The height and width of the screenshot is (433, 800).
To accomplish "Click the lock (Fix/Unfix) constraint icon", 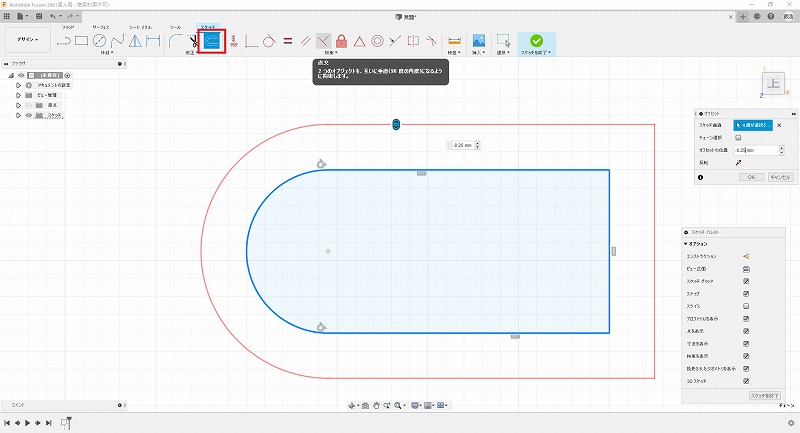I will point(342,41).
